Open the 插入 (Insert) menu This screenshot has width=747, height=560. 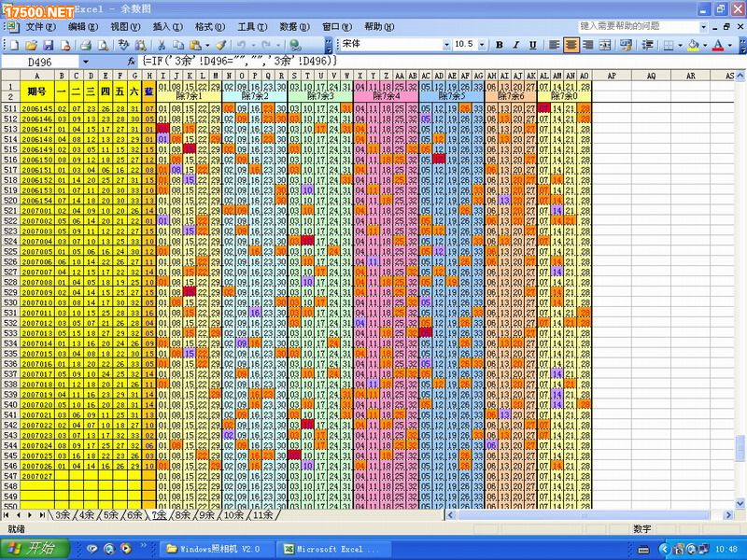pyautogui.click(x=168, y=27)
